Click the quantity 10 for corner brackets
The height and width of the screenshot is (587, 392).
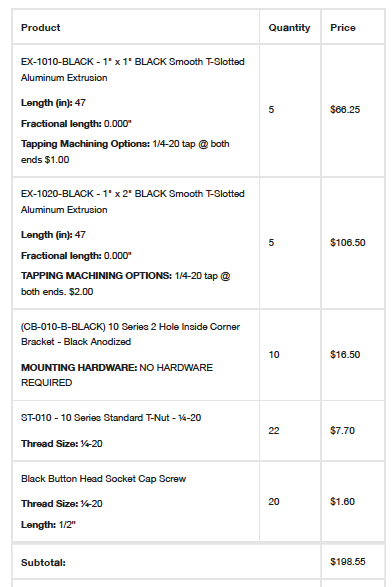click(274, 355)
